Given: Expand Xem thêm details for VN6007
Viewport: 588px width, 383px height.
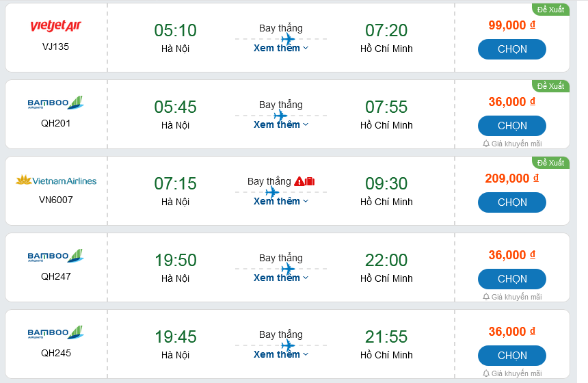Looking at the screenshot, I should coord(281,201).
